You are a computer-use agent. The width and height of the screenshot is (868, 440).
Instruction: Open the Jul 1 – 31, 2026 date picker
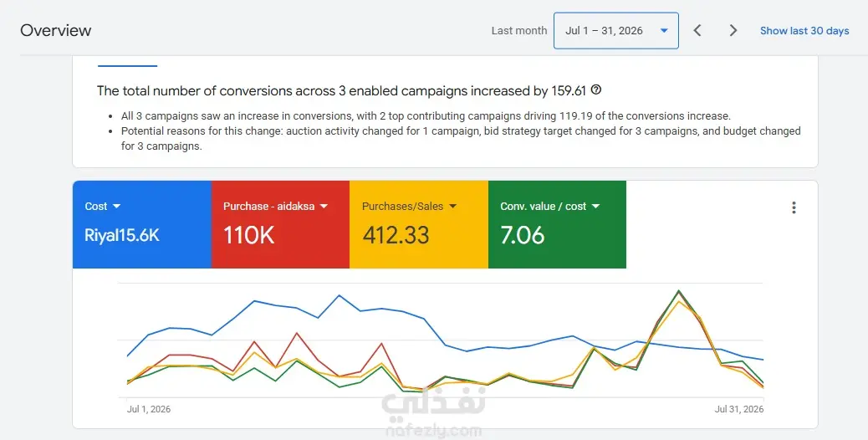(616, 30)
